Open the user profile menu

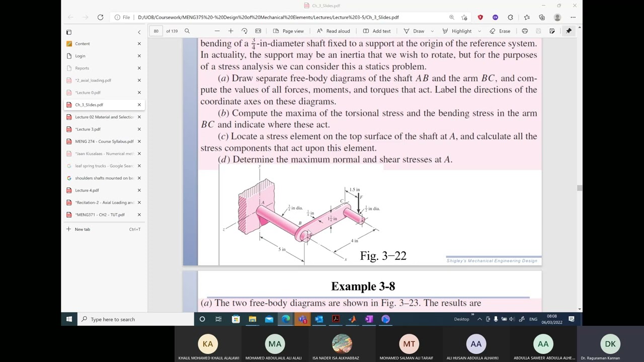(557, 17)
